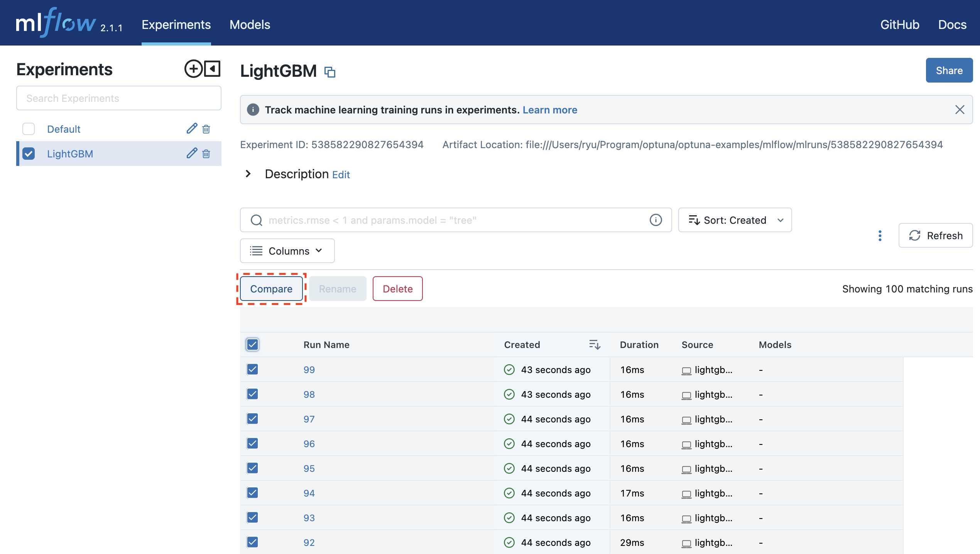Click the lightgb... source for run 99
Image resolution: width=980 pixels, height=554 pixels.
point(713,370)
